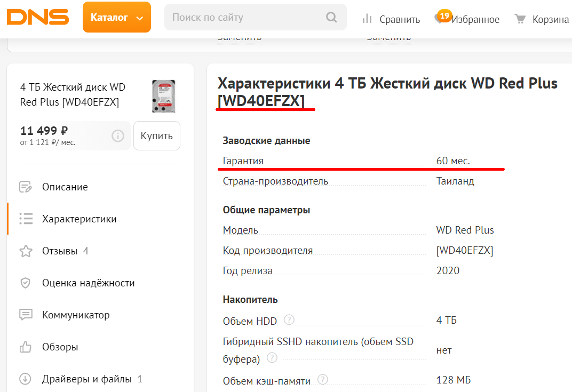Click help icon for Гибридный SSHD накопитель

(272, 358)
